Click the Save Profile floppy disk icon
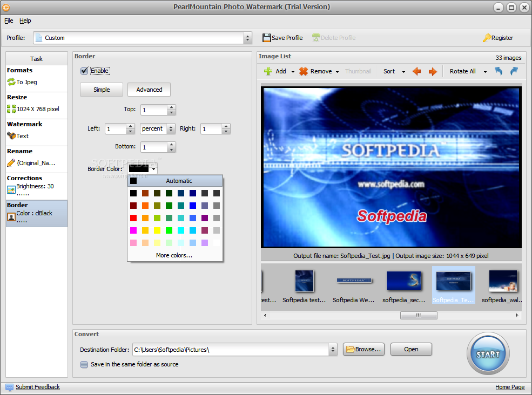This screenshot has height=395, width=532. [x=266, y=38]
